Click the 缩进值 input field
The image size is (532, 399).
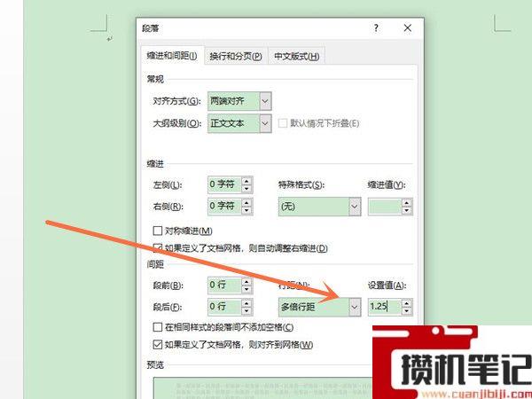tap(385, 207)
